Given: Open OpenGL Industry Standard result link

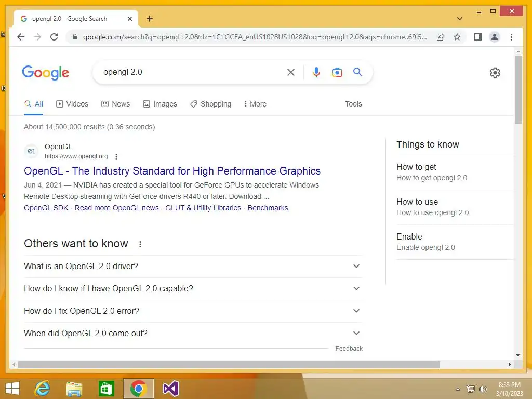Looking at the screenshot, I should (172, 170).
